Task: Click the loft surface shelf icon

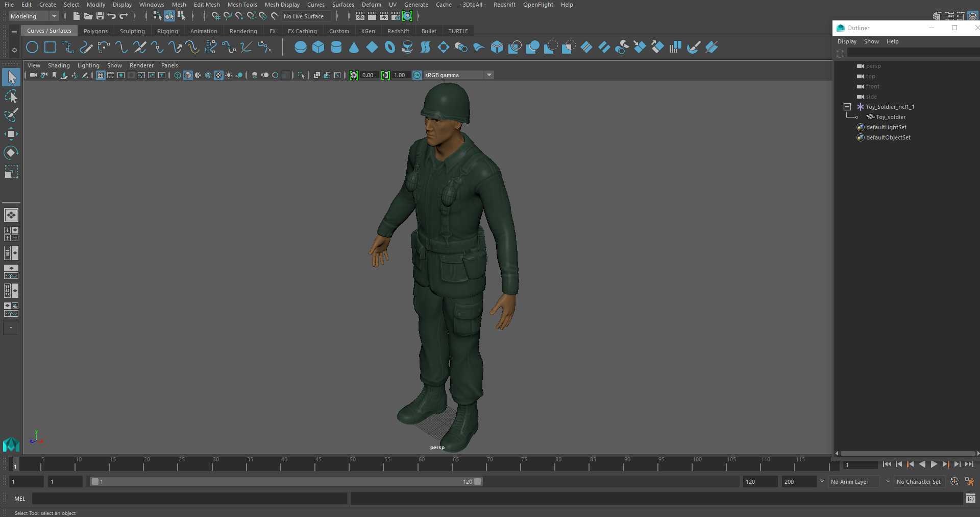Action: [x=426, y=48]
